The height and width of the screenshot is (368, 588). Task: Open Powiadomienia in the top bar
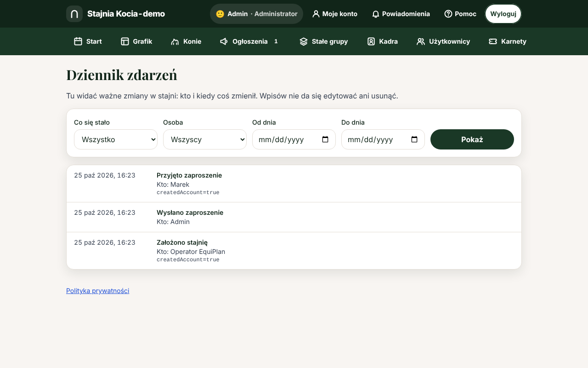pos(401,14)
